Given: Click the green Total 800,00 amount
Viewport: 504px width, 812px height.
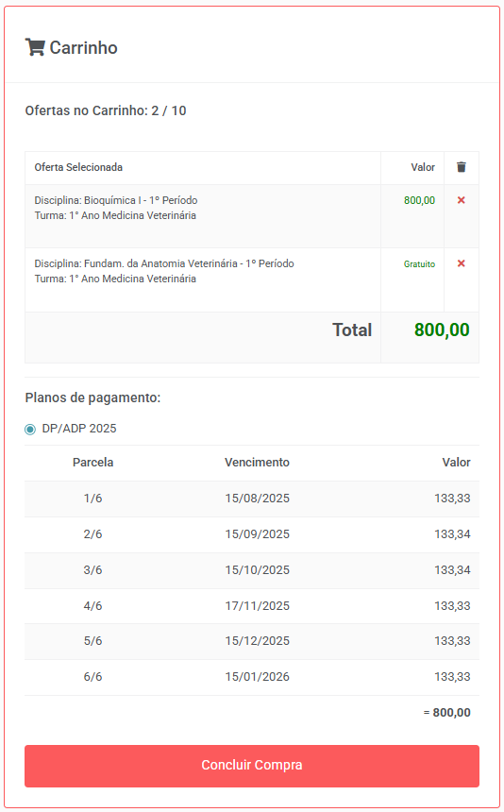Looking at the screenshot, I should (442, 330).
